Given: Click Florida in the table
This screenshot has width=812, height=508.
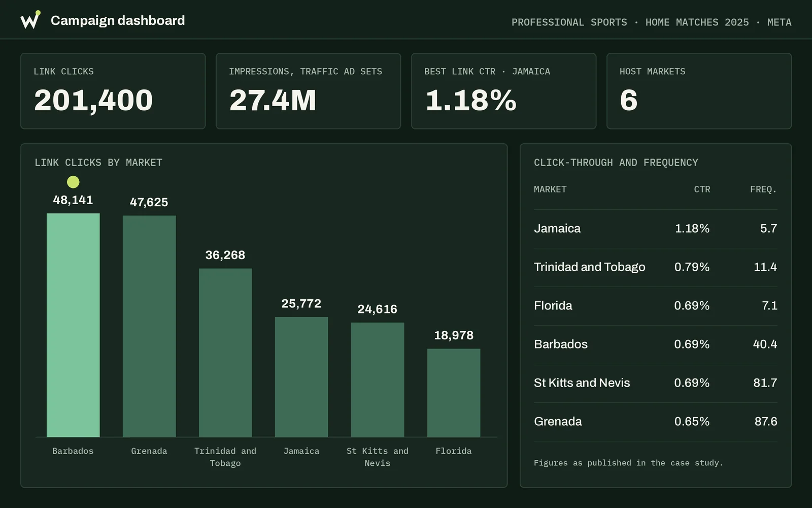Looking at the screenshot, I should click(553, 306).
